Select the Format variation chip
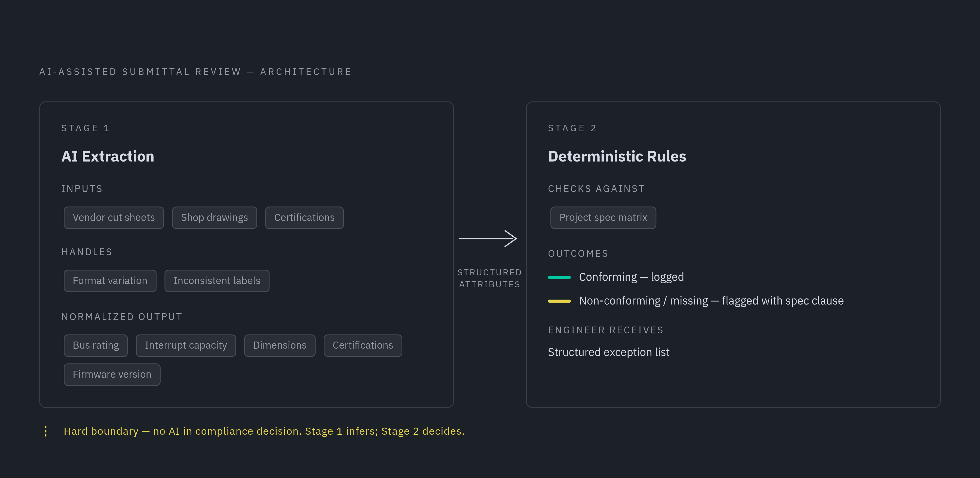This screenshot has width=980, height=478. pos(110,281)
